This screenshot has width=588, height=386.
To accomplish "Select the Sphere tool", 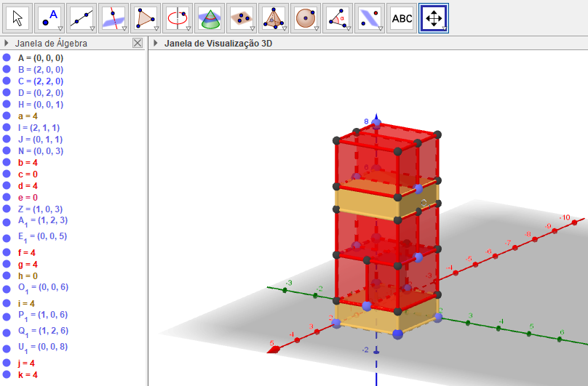I will point(305,18).
